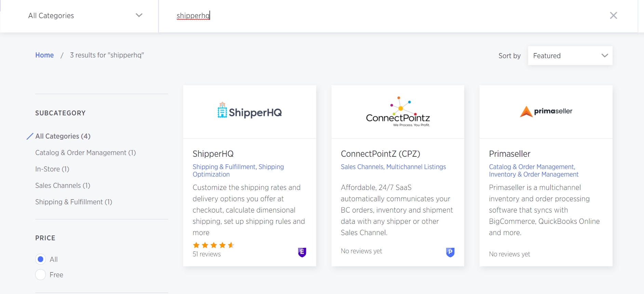
Task: Select the Free price radio button
Action: 41,274
